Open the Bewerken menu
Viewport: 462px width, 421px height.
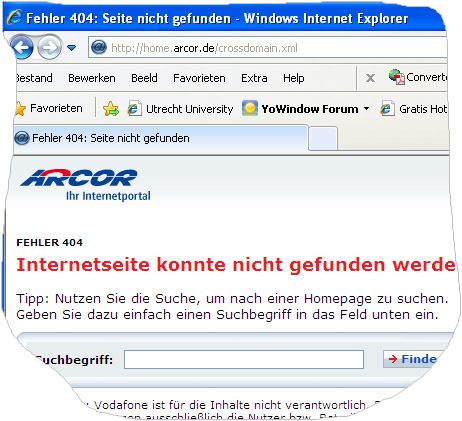coord(92,78)
